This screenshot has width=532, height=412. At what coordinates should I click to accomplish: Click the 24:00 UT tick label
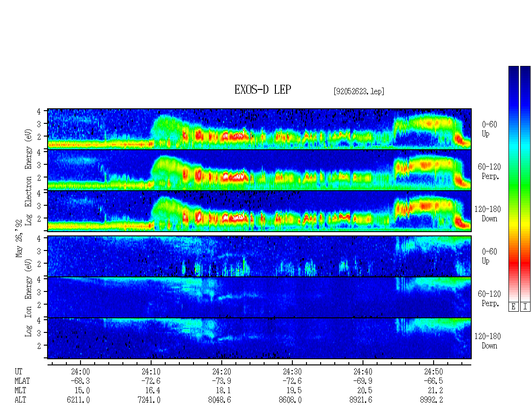[81, 372]
